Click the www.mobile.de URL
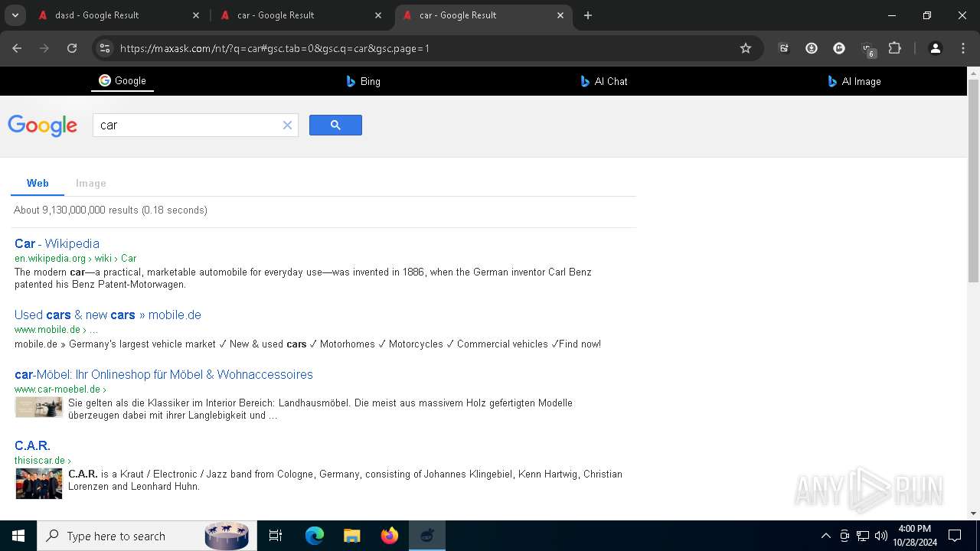980x551 pixels. pyautogui.click(x=56, y=329)
